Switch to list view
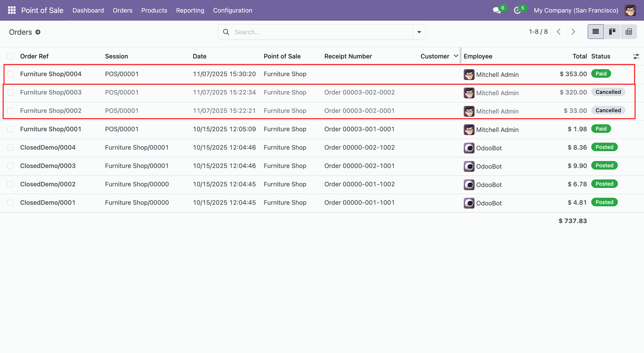The height and width of the screenshot is (353, 644). click(595, 32)
